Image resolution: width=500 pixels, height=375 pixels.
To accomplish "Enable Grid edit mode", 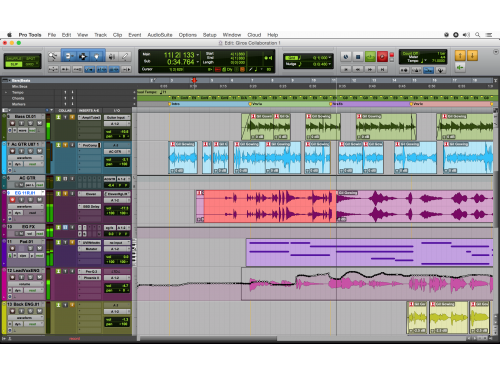I will [x=31, y=64].
